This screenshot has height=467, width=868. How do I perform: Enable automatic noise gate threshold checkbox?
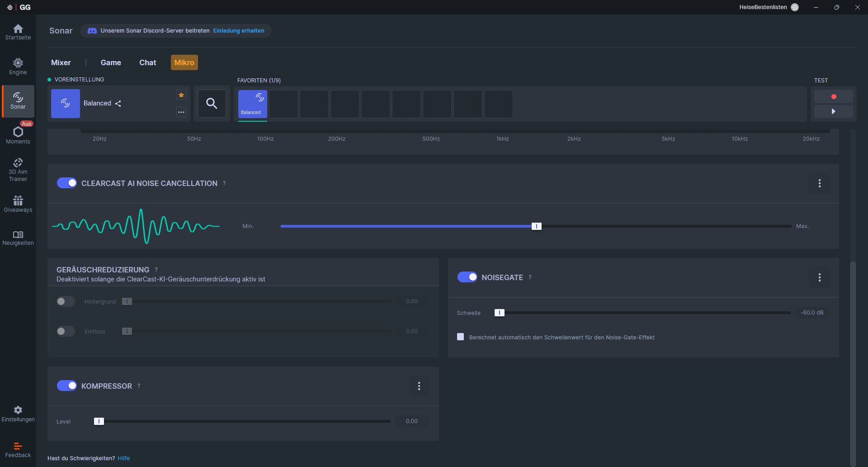[x=461, y=337]
